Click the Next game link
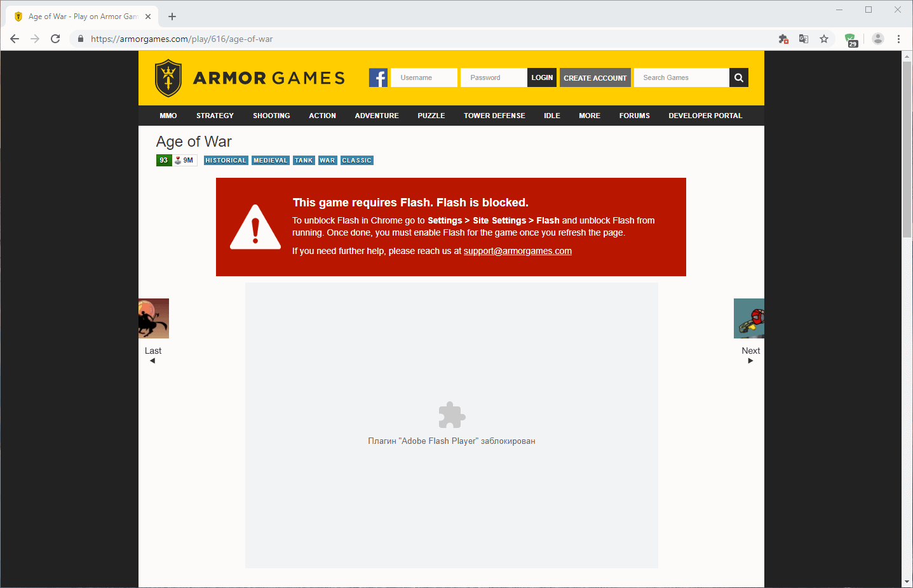This screenshot has height=588, width=913. pos(751,351)
